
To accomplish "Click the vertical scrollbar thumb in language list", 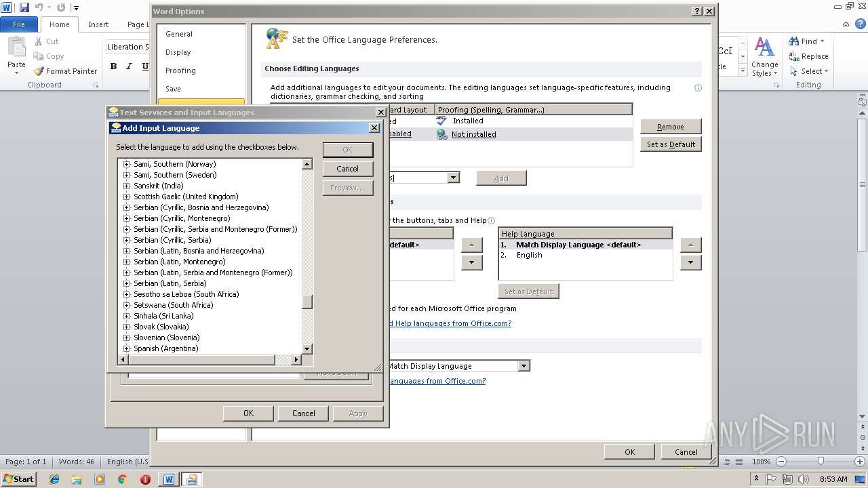I will [307, 302].
